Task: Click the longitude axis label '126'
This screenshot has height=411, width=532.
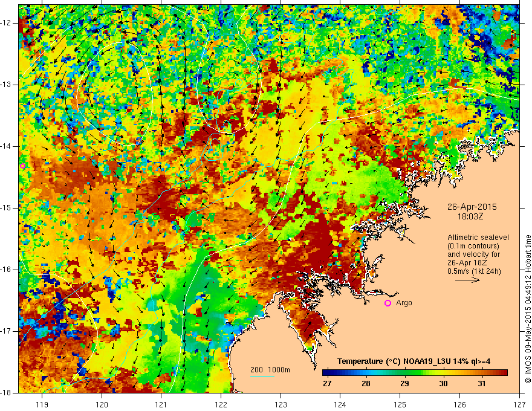Action: (x=459, y=404)
